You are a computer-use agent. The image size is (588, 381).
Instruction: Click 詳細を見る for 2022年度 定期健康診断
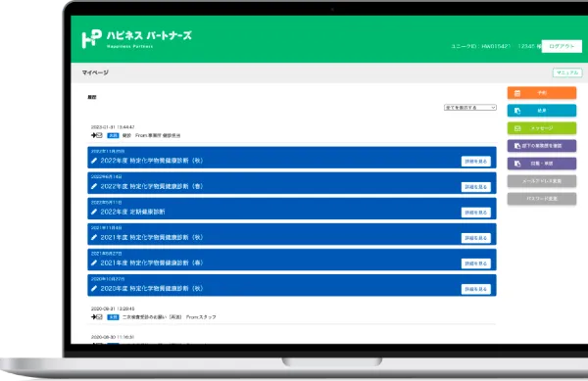tap(476, 213)
